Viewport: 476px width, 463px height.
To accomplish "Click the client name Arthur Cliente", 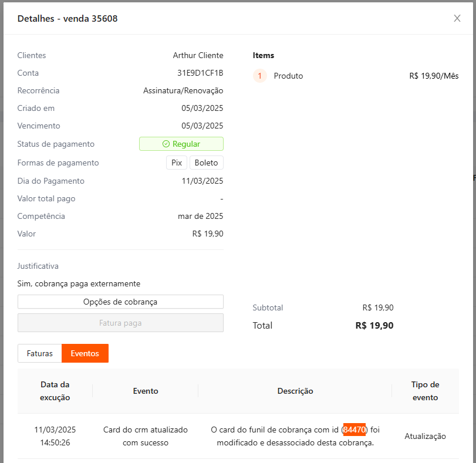I will click(198, 55).
